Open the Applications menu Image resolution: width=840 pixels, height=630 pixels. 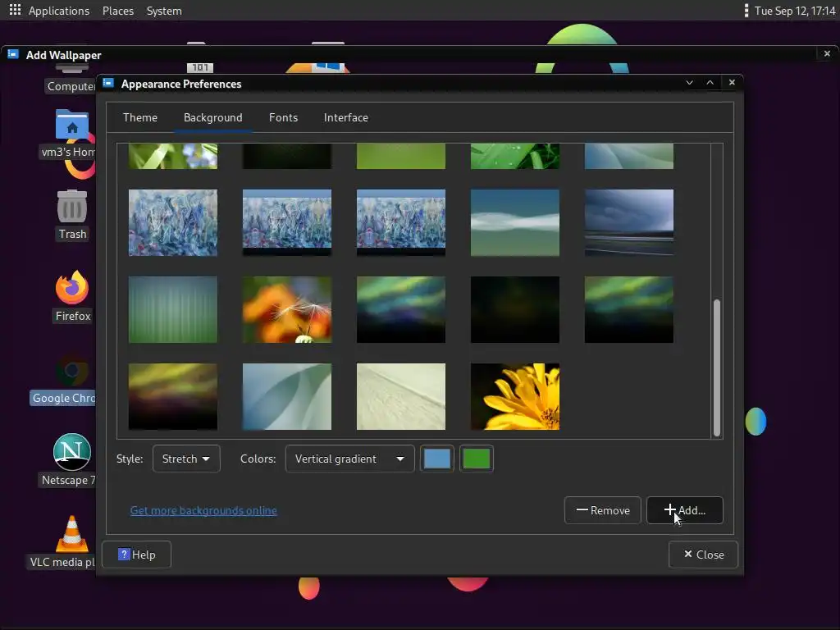[x=59, y=11]
